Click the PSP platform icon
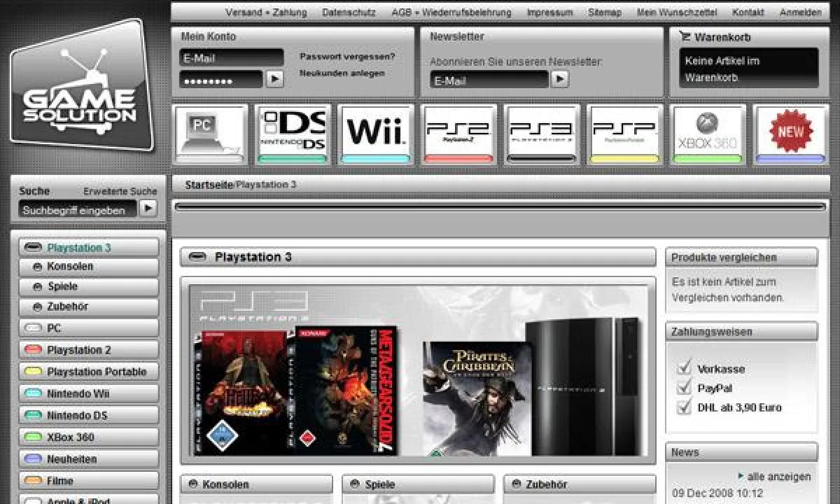The width and height of the screenshot is (840, 504). [624, 134]
